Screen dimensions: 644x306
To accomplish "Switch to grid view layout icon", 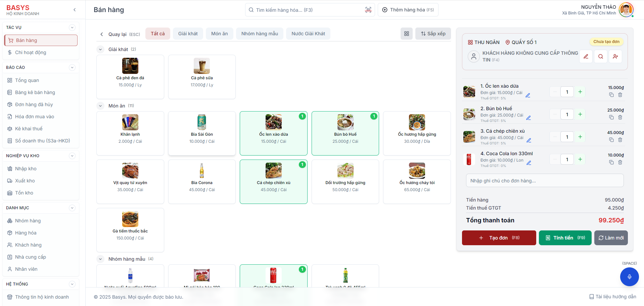I will (x=406, y=34).
